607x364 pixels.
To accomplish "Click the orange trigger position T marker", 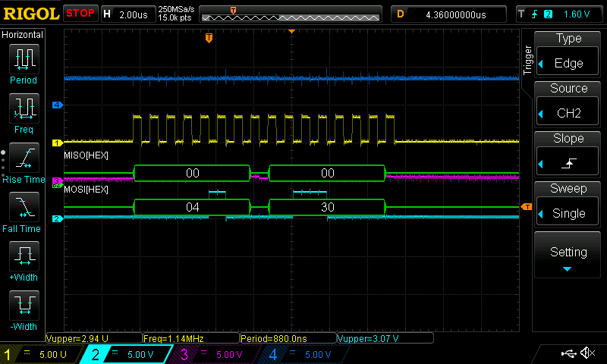I will point(209,37).
